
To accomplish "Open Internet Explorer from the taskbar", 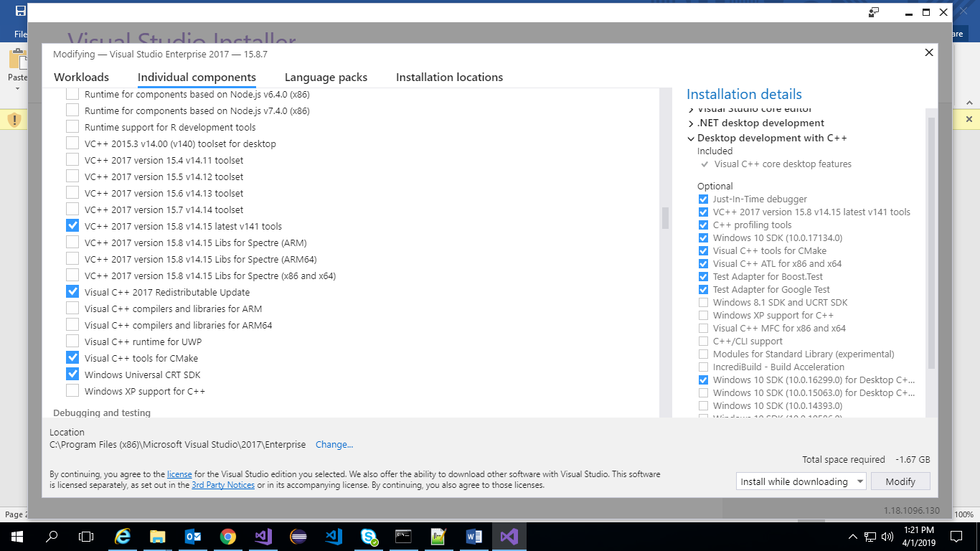I will [123, 536].
